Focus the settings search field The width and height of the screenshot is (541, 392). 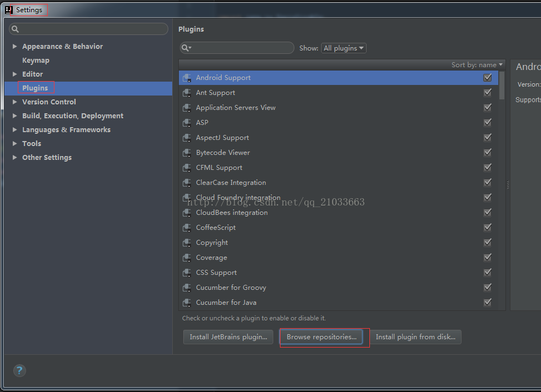tap(89, 29)
